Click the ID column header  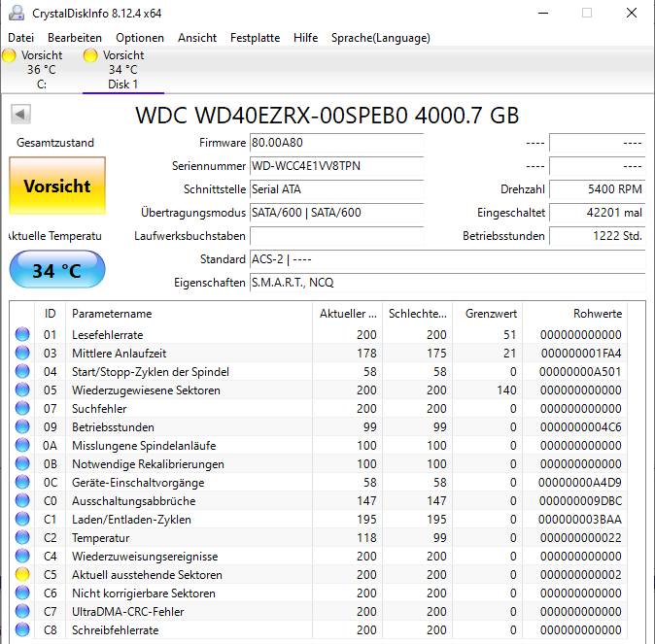click(x=51, y=314)
